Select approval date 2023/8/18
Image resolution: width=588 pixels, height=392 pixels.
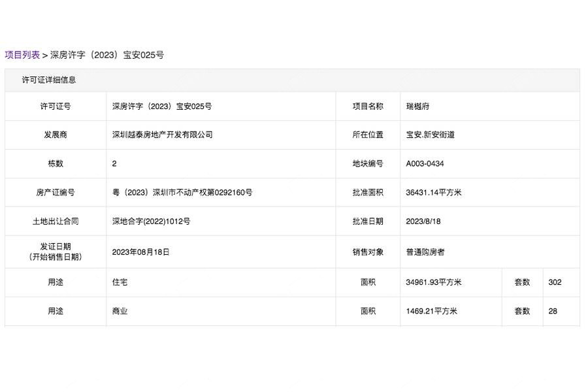(x=423, y=221)
